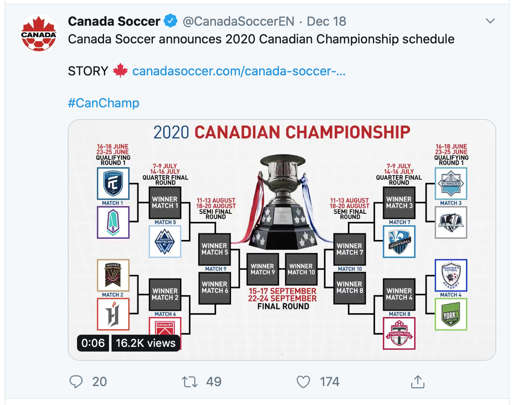
Task: Click the Vancouver Whitecaps FC logo
Action: (165, 242)
